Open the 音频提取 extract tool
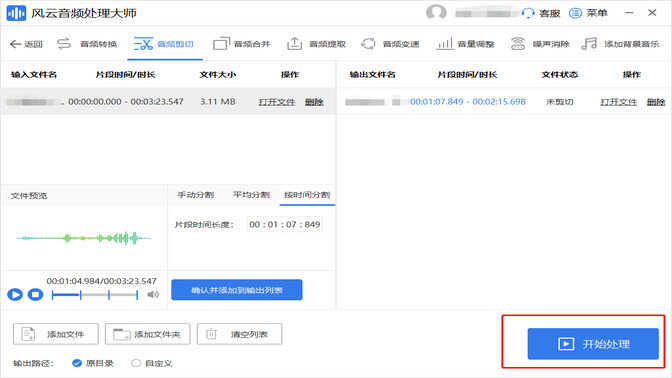The height and width of the screenshot is (378, 672). [x=316, y=44]
